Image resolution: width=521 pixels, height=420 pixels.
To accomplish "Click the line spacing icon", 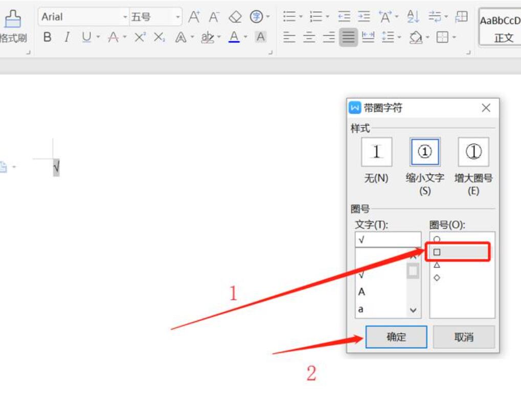I will tap(388, 37).
